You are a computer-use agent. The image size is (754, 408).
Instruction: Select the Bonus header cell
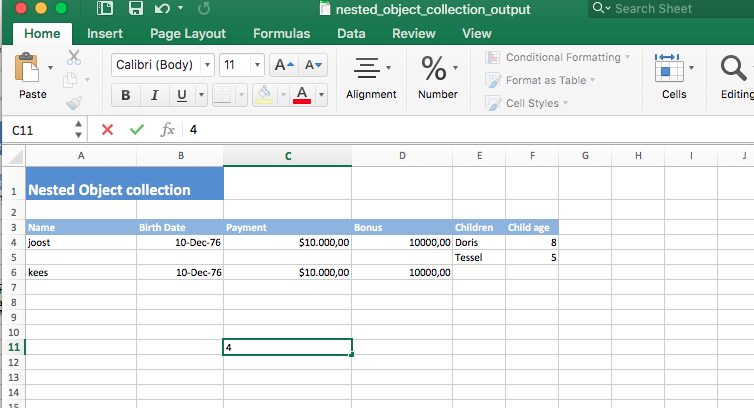click(402, 227)
